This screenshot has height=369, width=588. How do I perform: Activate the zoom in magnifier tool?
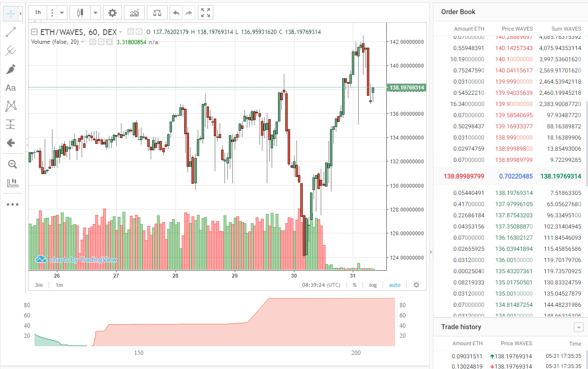[x=12, y=164]
